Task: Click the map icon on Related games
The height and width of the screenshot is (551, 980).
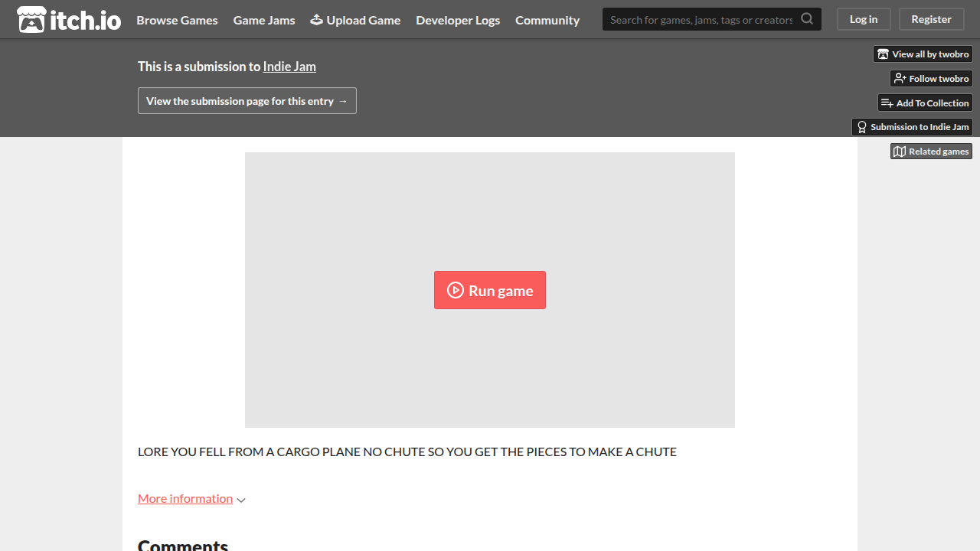Action: point(900,152)
